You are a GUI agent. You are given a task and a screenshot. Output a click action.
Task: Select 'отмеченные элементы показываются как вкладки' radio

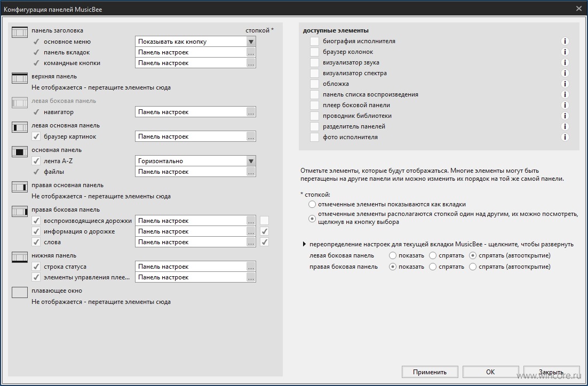312,205
